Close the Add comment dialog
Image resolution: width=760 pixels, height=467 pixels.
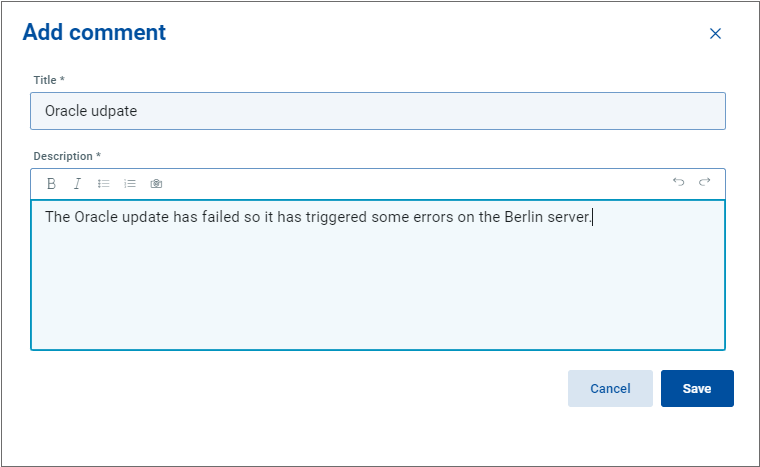pos(715,34)
